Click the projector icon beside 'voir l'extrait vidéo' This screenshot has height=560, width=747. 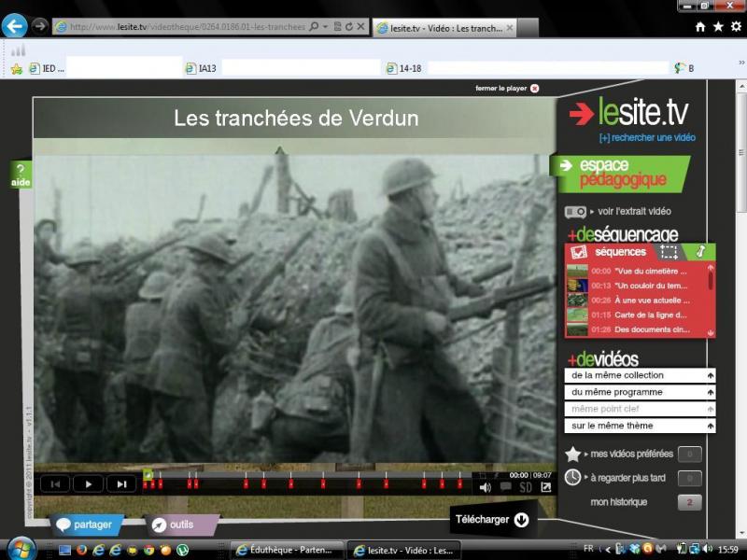pyautogui.click(x=575, y=212)
